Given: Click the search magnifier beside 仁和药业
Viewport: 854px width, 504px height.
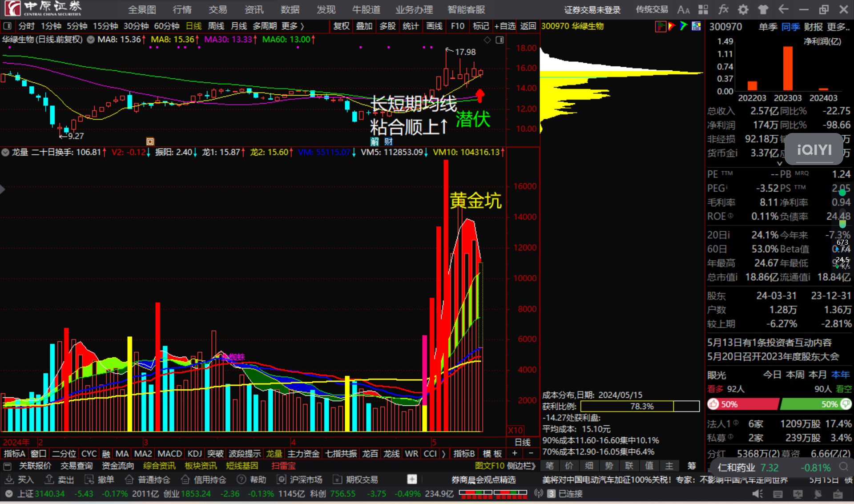Looking at the screenshot, I should (x=843, y=467).
